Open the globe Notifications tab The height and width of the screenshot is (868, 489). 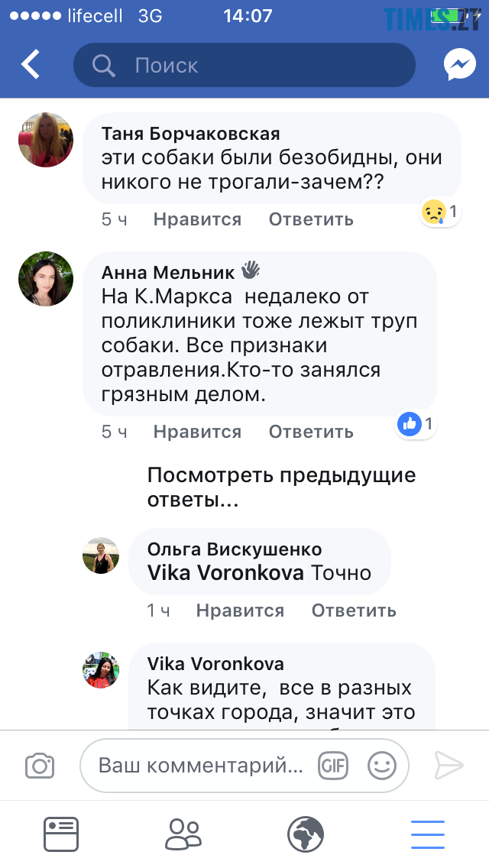tap(306, 834)
